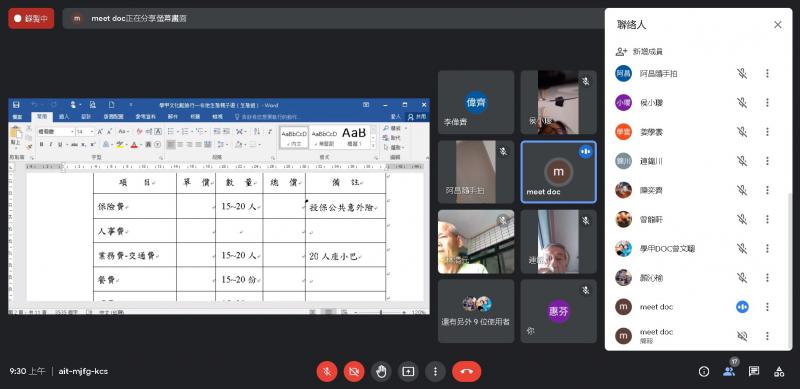800x389 pixels.
Task: Click the speaking indicator on meet doc row
Action: (x=742, y=307)
